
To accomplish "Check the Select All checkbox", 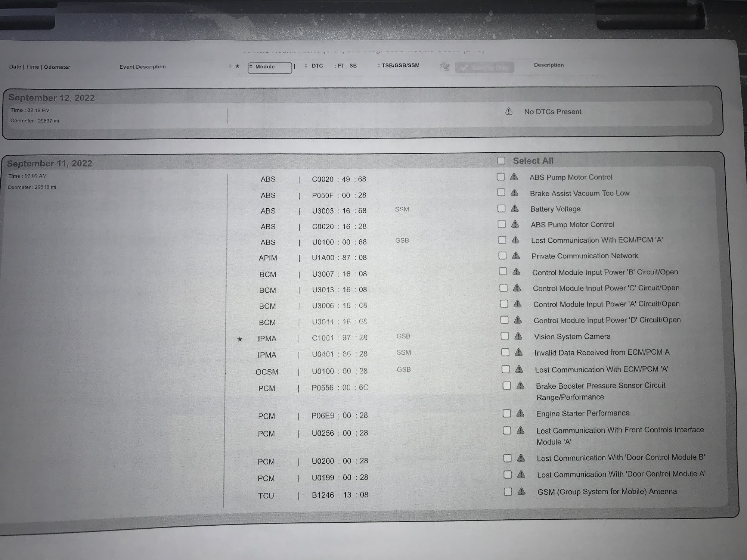I will point(501,161).
